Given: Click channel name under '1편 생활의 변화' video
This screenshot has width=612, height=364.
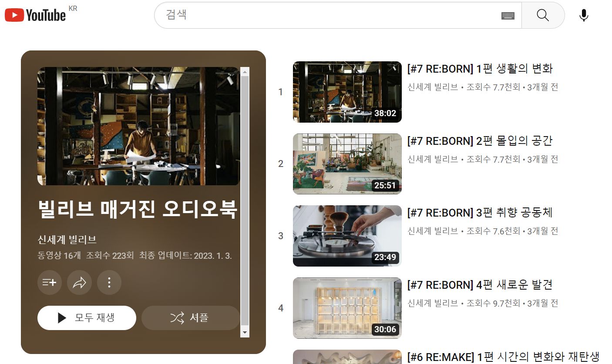Looking at the screenshot, I should pos(433,87).
